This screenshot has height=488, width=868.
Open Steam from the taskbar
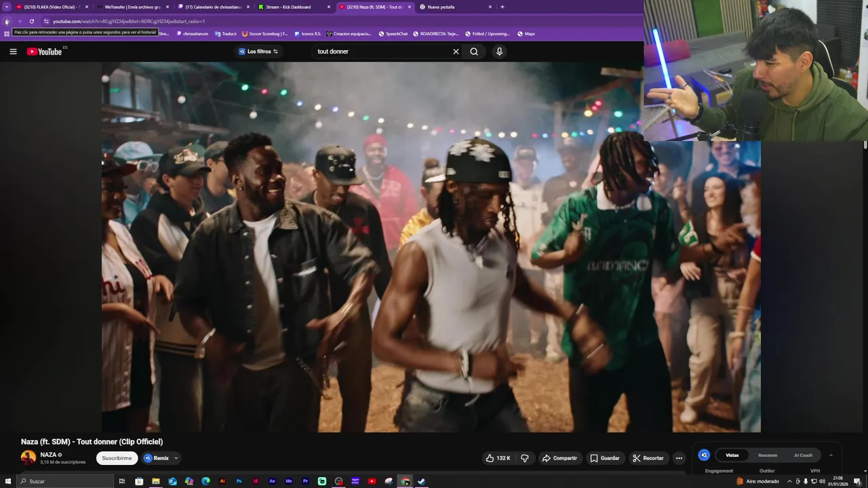pyautogui.click(x=421, y=481)
